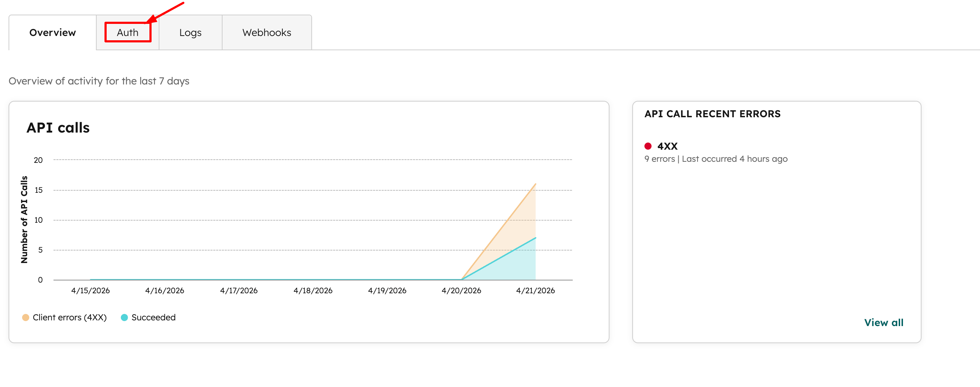The height and width of the screenshot is (387, 980).
Task: Switch to the Logs tab
Action: (x=190, y=33)
